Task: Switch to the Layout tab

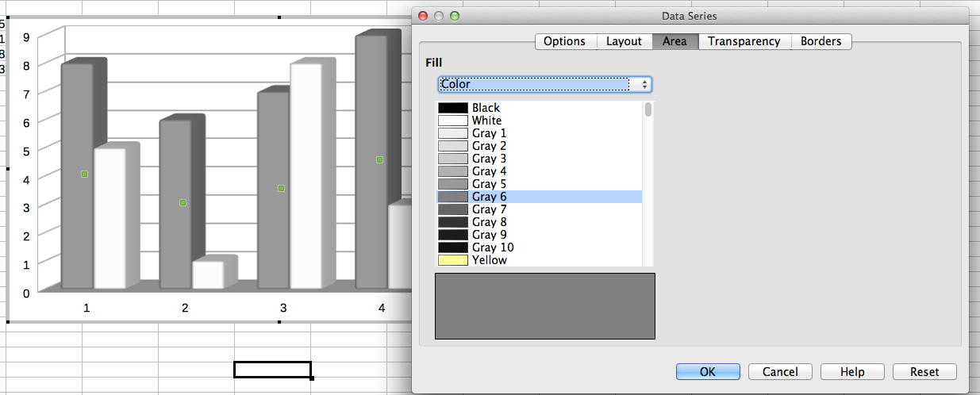Action: point(624,41)
